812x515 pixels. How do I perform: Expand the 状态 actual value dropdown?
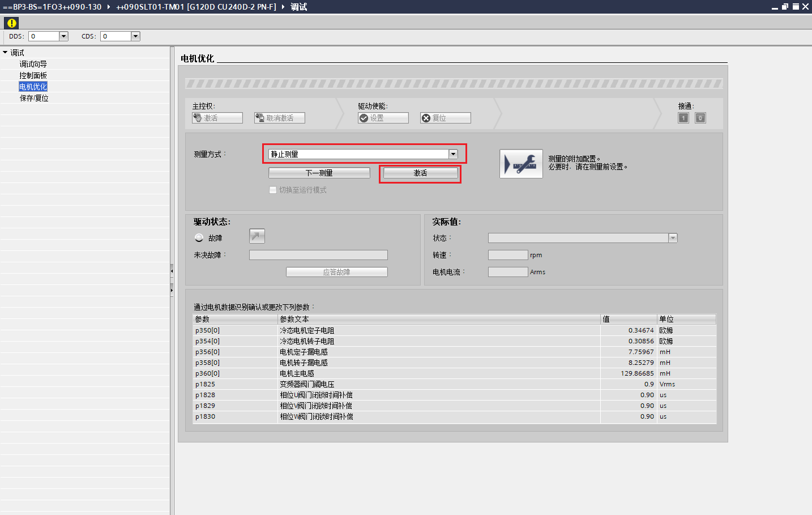[673, 238]
